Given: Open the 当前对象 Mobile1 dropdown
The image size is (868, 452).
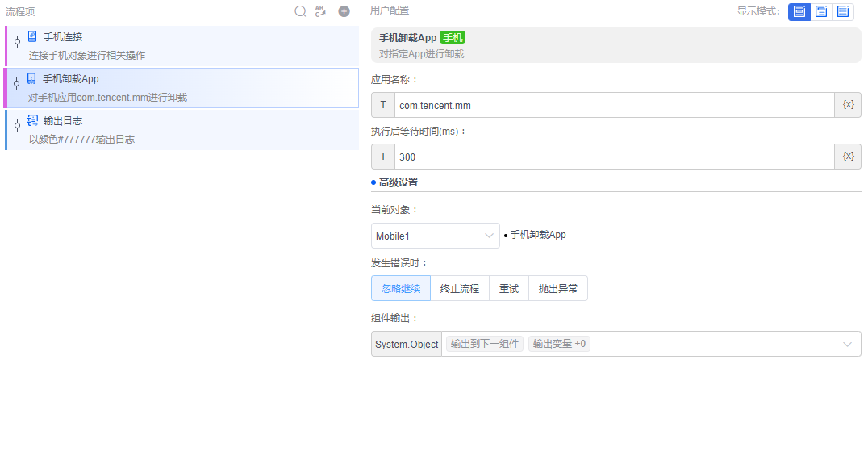Looking at the screenshot, I should pos(435,236).
